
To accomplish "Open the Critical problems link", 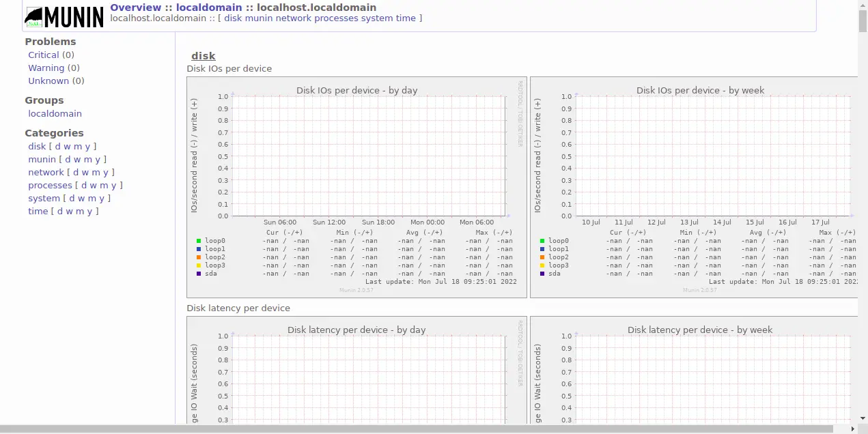I will [x=44, y=55].
